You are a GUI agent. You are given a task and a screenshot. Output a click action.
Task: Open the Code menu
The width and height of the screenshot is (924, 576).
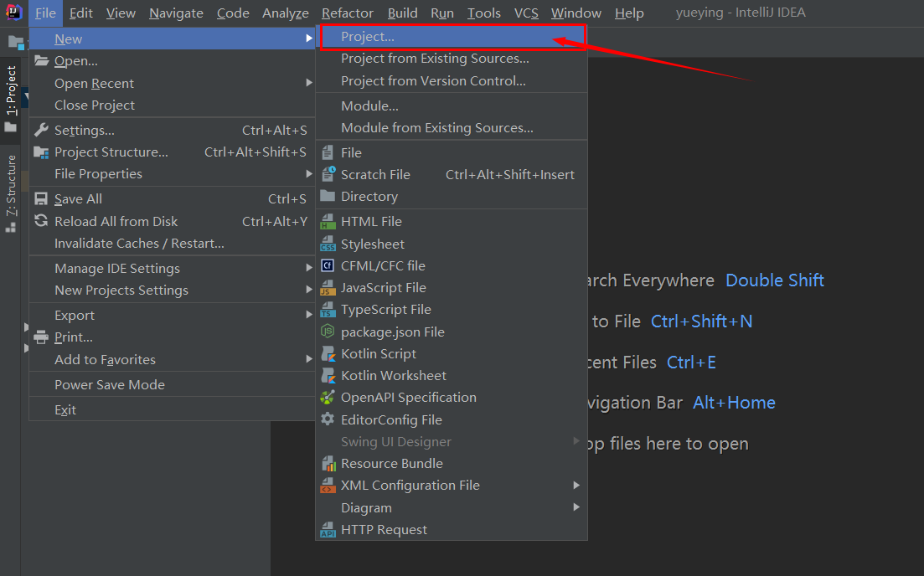point(233,13)
